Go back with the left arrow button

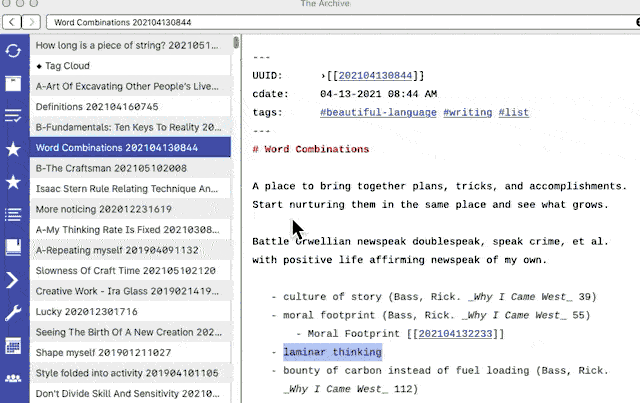(11, 22)
